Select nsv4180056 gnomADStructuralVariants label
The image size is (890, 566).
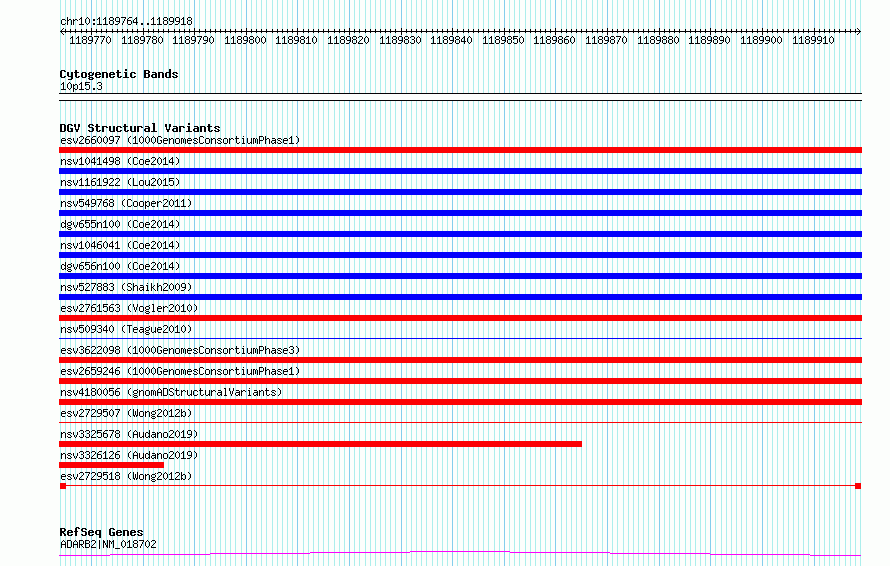[x=171, y=392]
